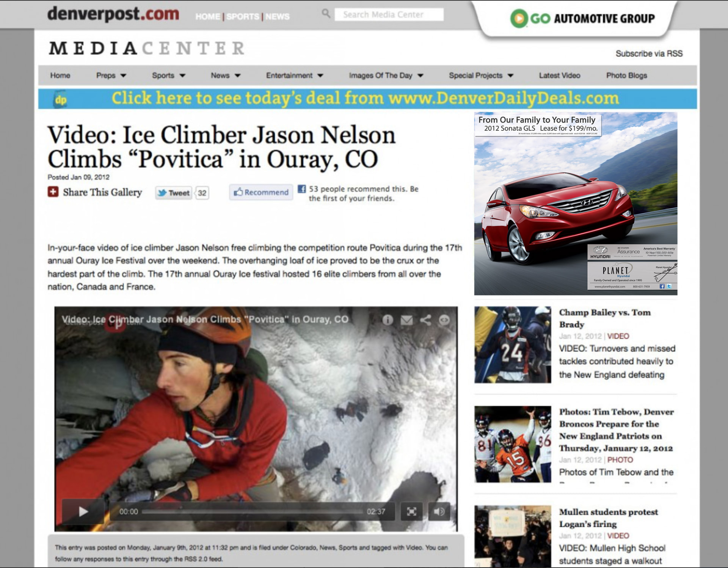Type in the Search Media Center field
Screen dimensions: 728x568
tap(389, 14)
